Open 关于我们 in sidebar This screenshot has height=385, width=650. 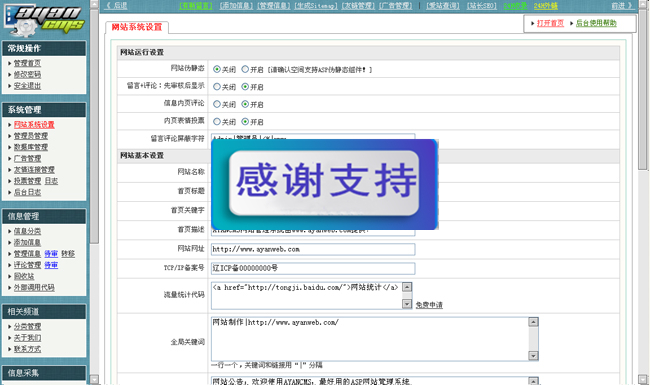pos(27,337)
